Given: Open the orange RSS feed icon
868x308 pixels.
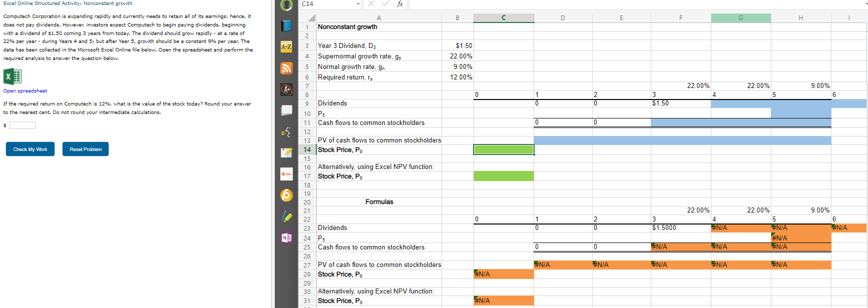Looking at the screenshot, I should click(x=286, y=68).
